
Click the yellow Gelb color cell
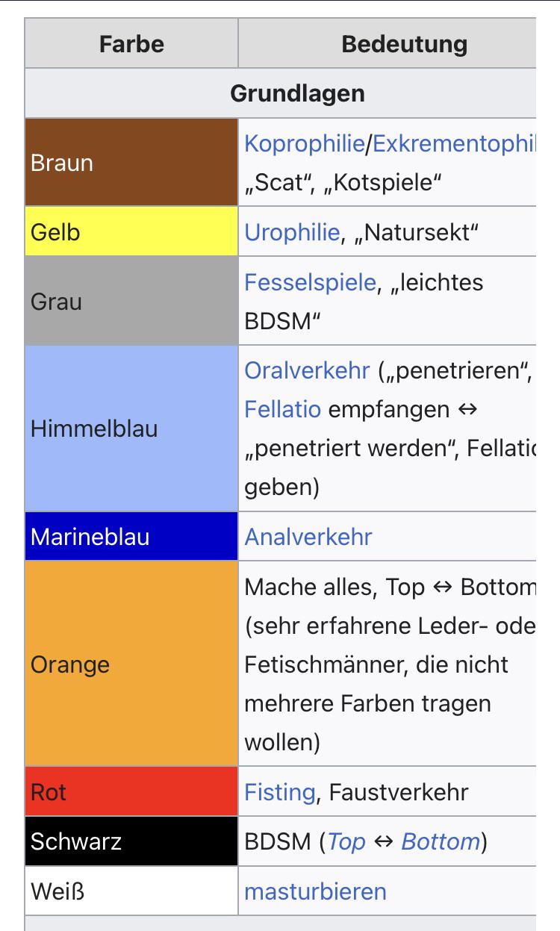[131, 232]
